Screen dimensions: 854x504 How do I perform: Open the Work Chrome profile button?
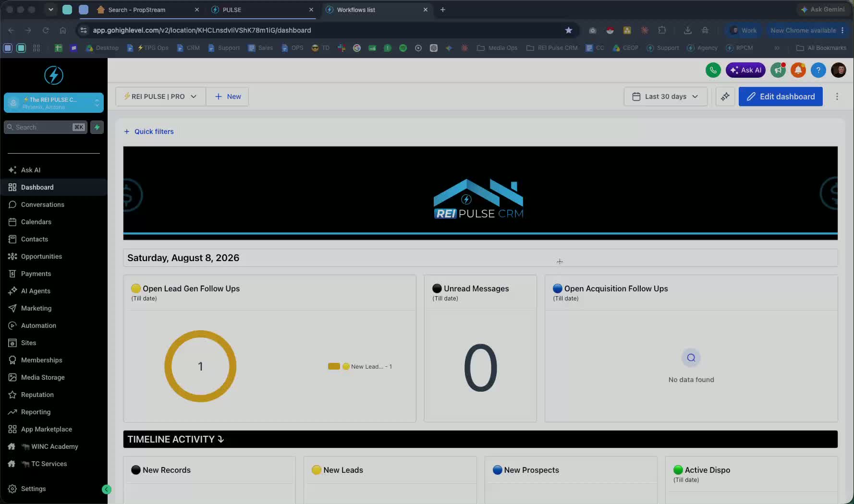[x=743, y=30]
